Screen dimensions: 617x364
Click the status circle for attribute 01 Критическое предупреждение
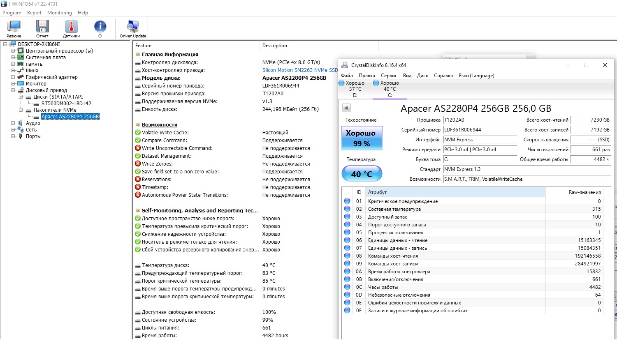coord(347,201)
